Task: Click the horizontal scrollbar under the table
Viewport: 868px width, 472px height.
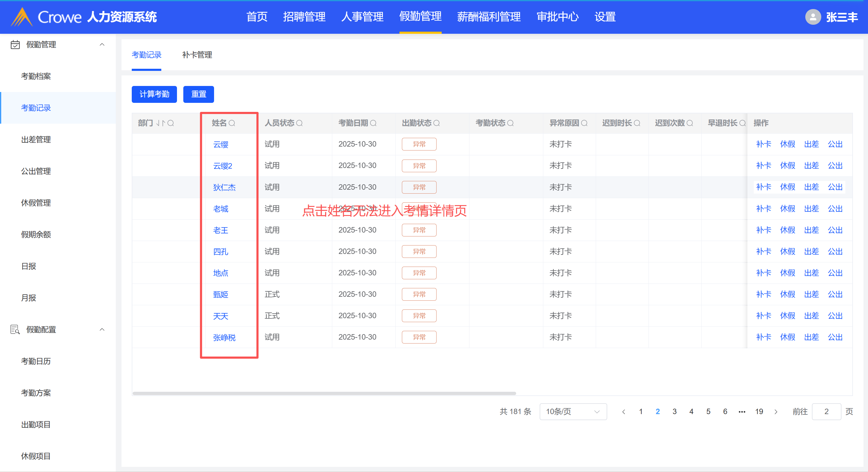Action: pyautogui.click(x=324, y=393)
